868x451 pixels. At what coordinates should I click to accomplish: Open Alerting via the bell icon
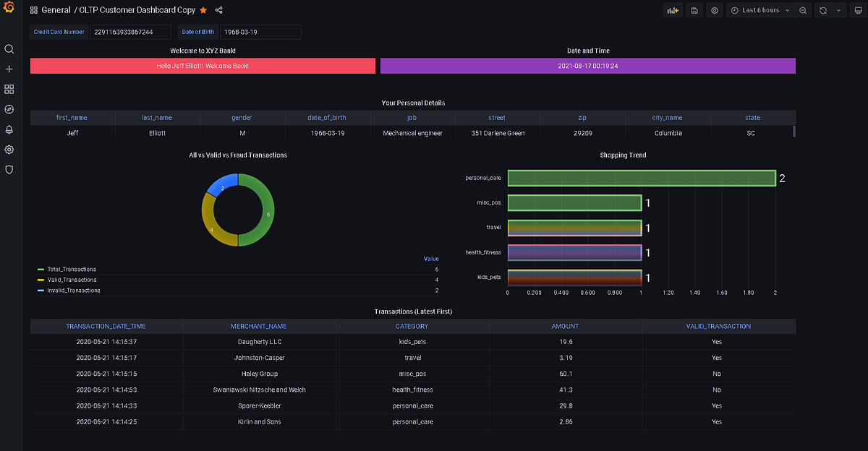tap(9, 129)
